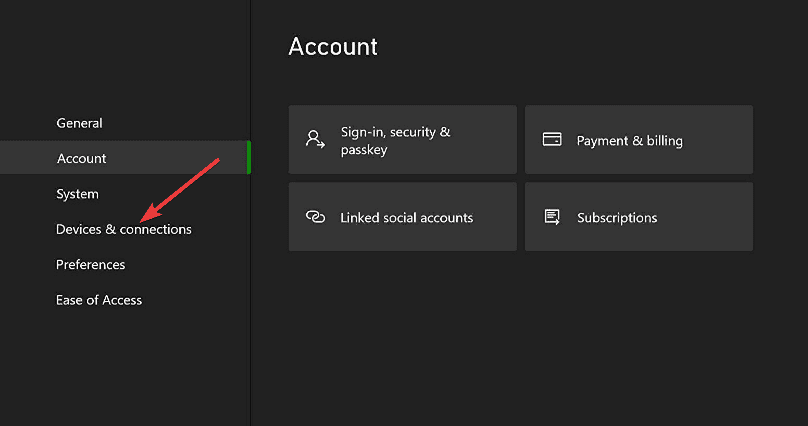The width and height of the screenshot is (808, 426).
Task: Click the "Linked social accounts" text label
Action: click(406, 217)
